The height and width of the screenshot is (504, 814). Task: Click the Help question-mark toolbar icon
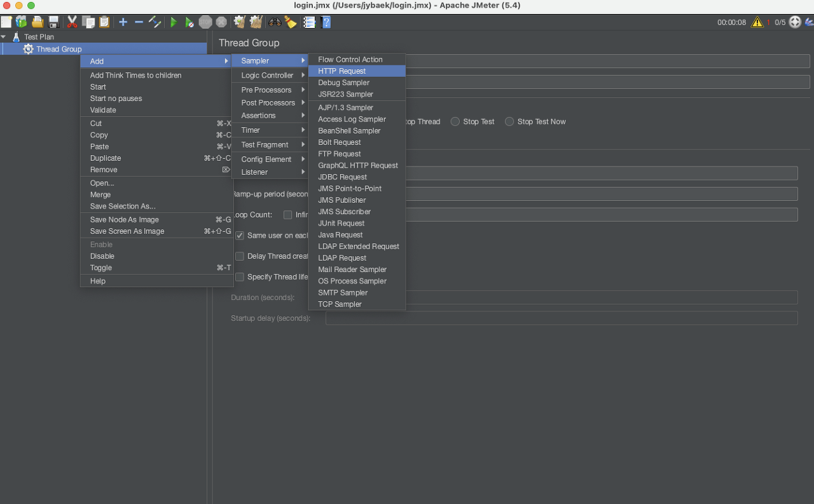pos(326,22)
